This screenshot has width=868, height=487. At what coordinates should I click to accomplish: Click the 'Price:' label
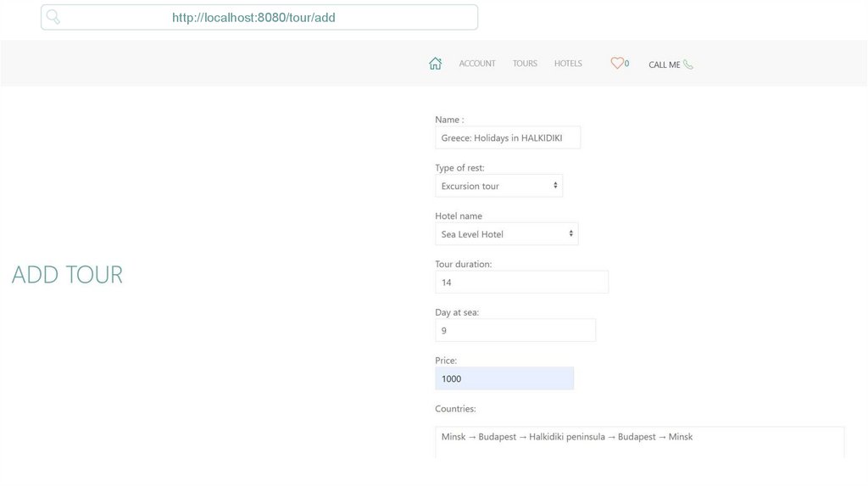pyautogui.click(x=446, y=361)
